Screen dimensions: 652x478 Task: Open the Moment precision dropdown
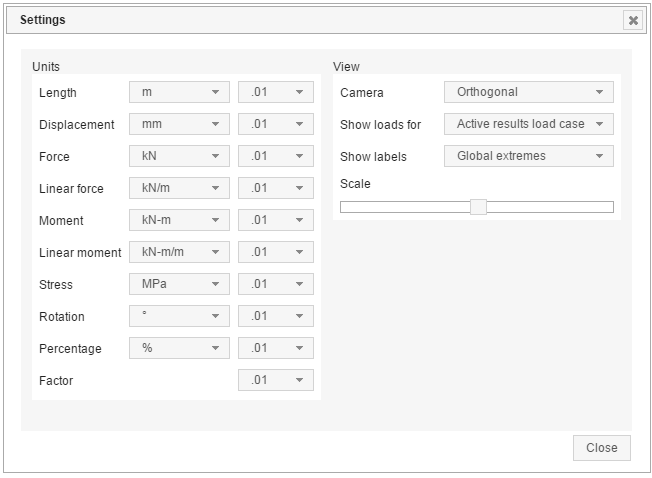[x=276, y=220]
